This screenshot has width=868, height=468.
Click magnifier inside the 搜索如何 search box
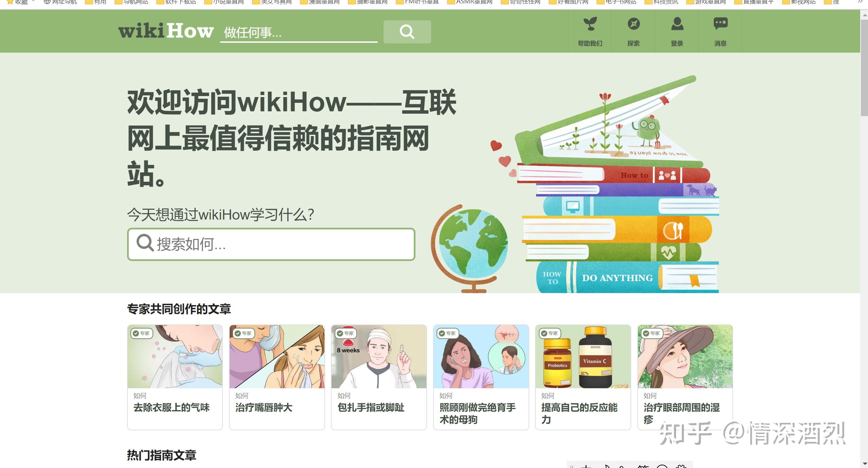pyautogui.click(x=145, y=244)
